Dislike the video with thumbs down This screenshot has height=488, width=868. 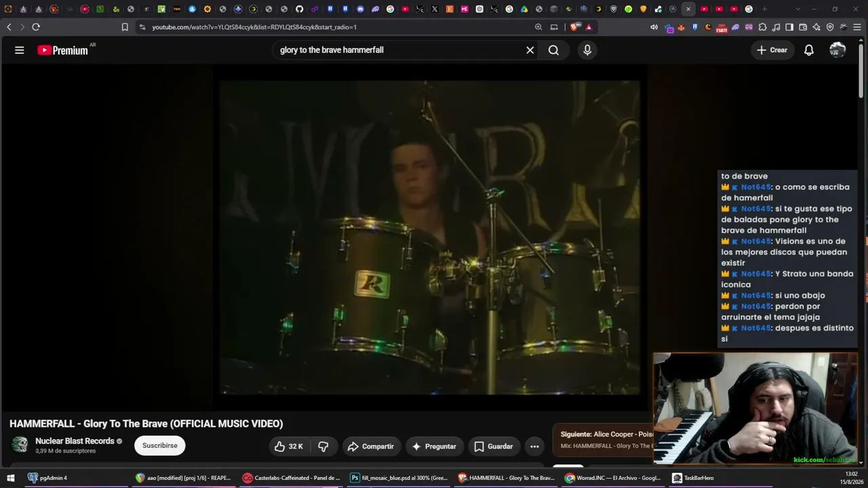pos(323,447)
